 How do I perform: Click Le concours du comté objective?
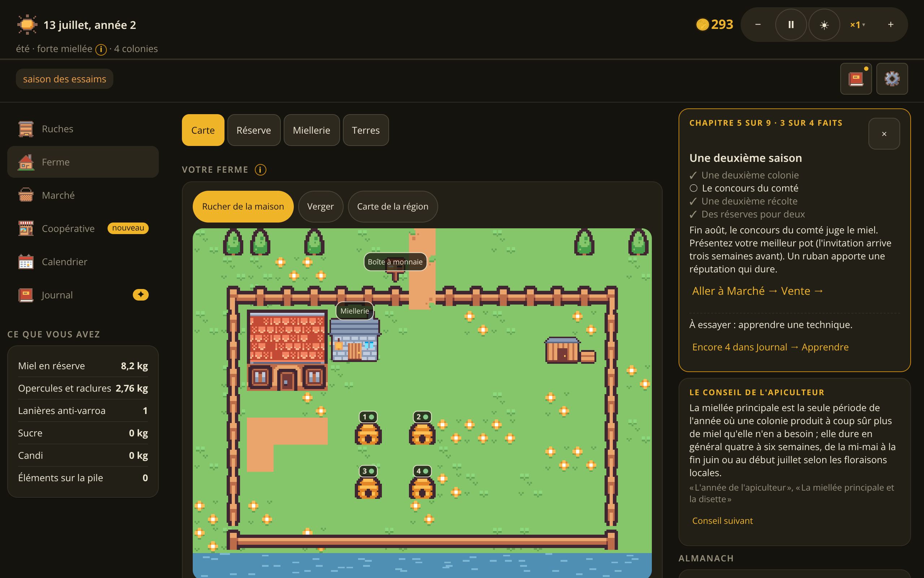pyautogui.click(x=744, y=188)
